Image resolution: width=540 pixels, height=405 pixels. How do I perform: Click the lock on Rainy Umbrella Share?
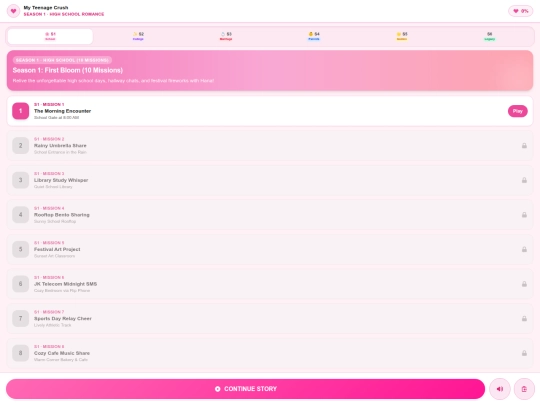(524, 146)
